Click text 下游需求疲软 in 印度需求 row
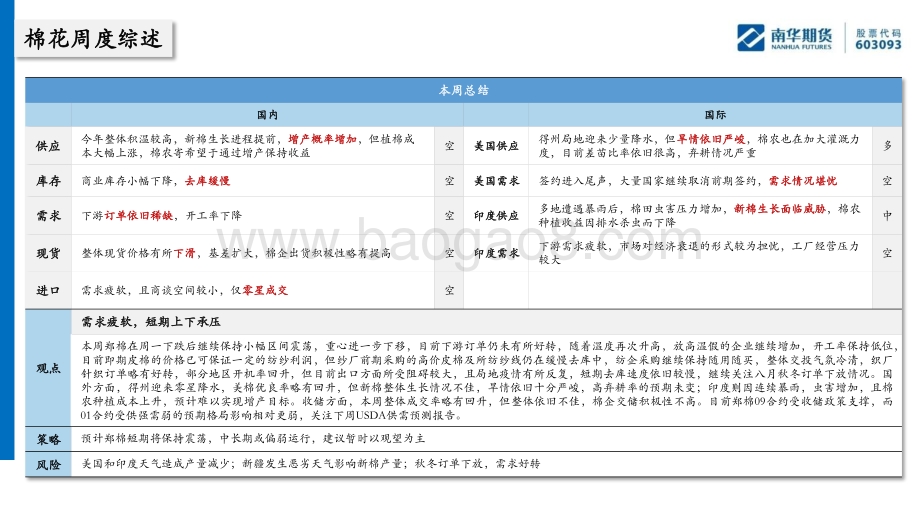The width and height of the screenshot is (920, 518). [573, 246]
